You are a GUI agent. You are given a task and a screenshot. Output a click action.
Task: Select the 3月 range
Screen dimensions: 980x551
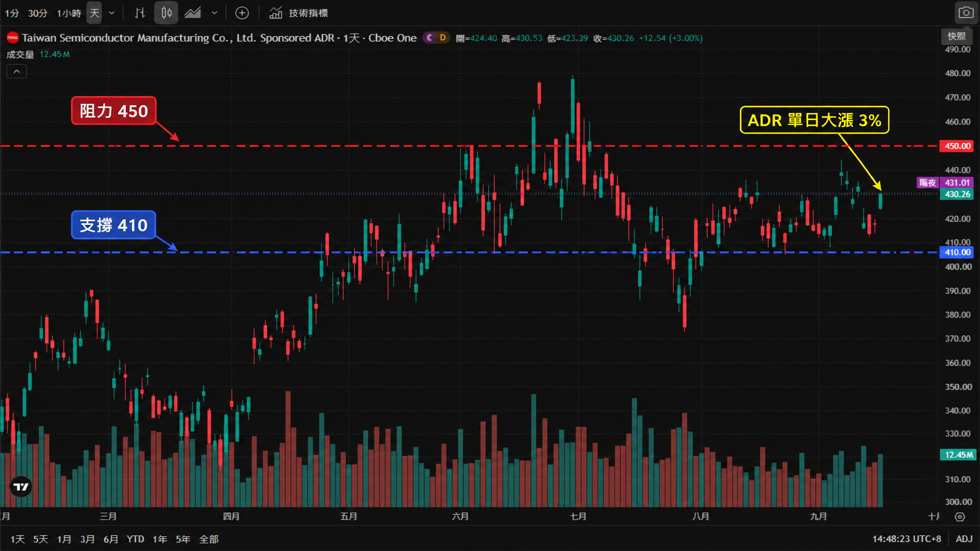pos(87,539)
